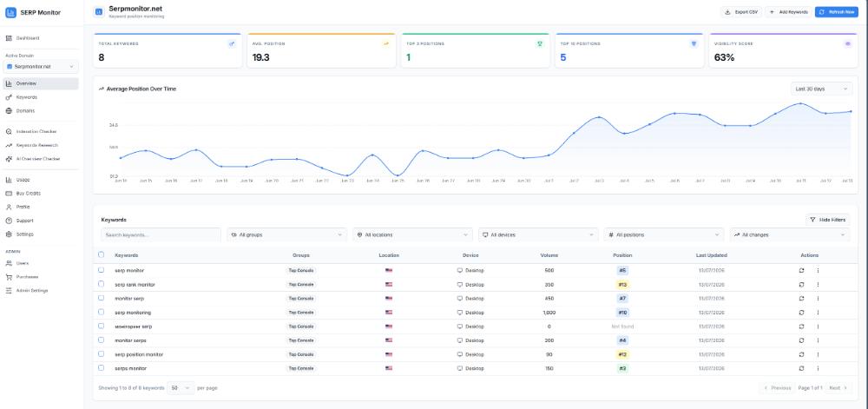Expand the All locations filter
Viewport: 868px width, 409px height.
click(412, 234)
